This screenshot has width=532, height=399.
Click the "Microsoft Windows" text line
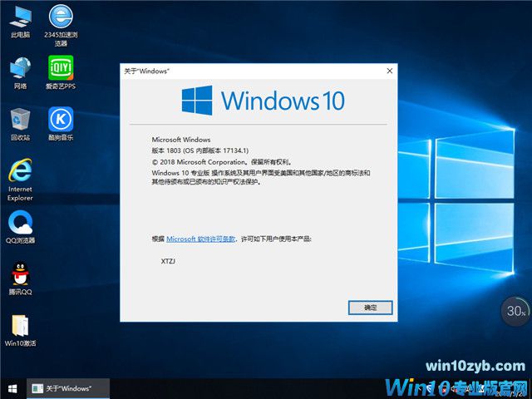(x=181, y=140)
